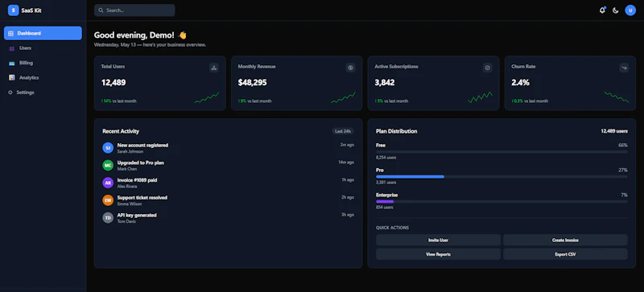The width and height of the screenshot is (644, 292).
Task: Click the Last 24h badge
Action: (343, 131)
